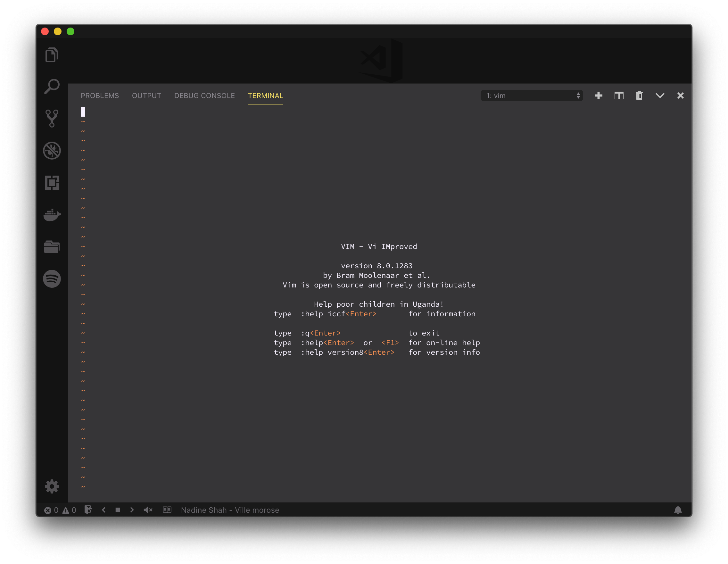The height and width of the screenshot is (564, 728).
Task: Open the '1: vim' terminal selector dropdown
Action: coord(532,96)
